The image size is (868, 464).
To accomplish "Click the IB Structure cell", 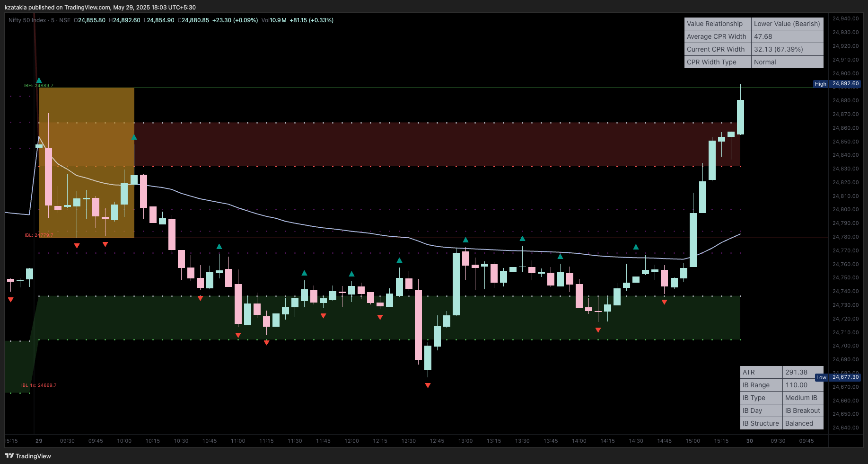I will pyautogui.click(x=762, y=423).
